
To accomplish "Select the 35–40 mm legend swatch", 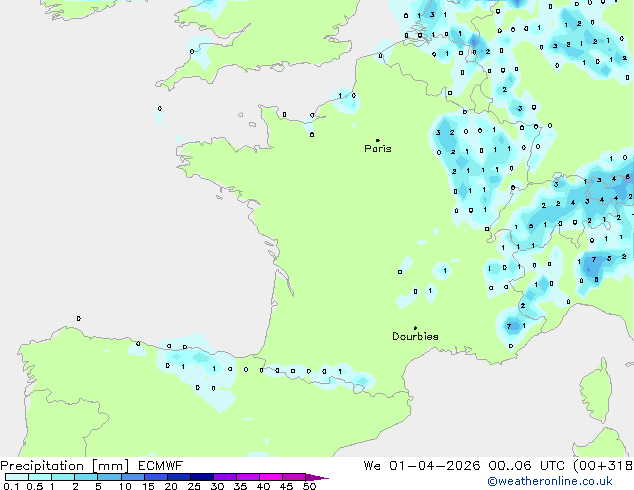I will (x=248, y=477).
